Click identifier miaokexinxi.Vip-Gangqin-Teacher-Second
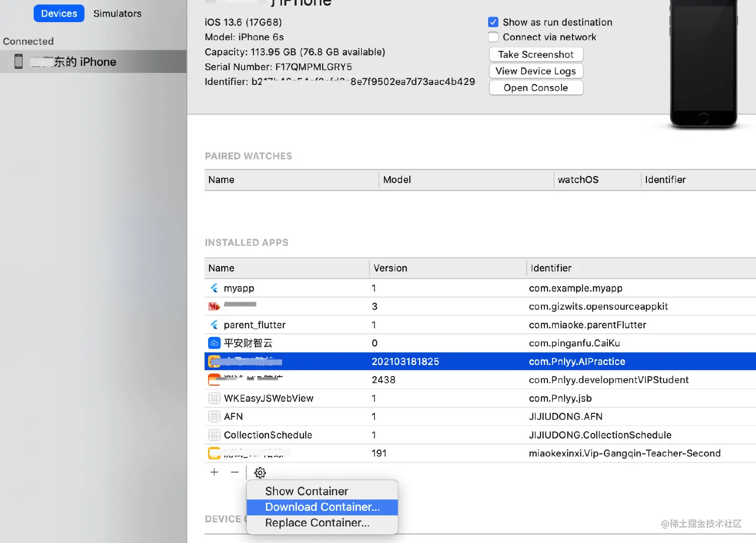Image resolution: width=756 pixels, height=543 pixels. pos(625,453)
